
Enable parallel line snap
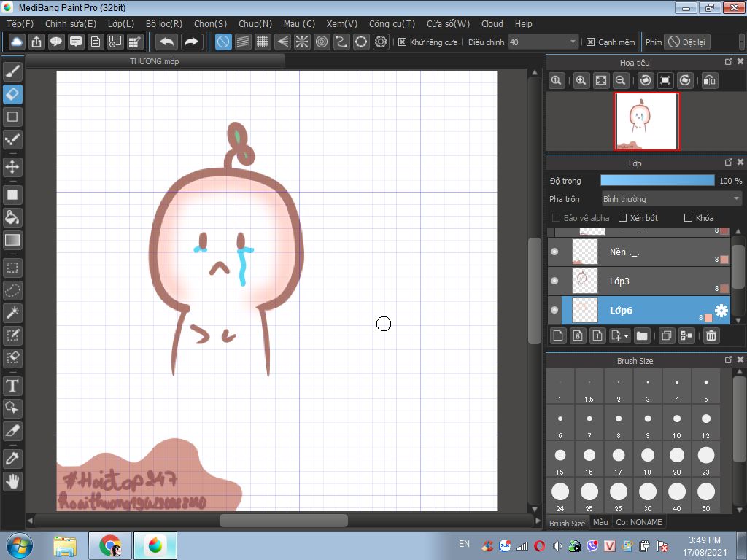(x=243, y=42)
